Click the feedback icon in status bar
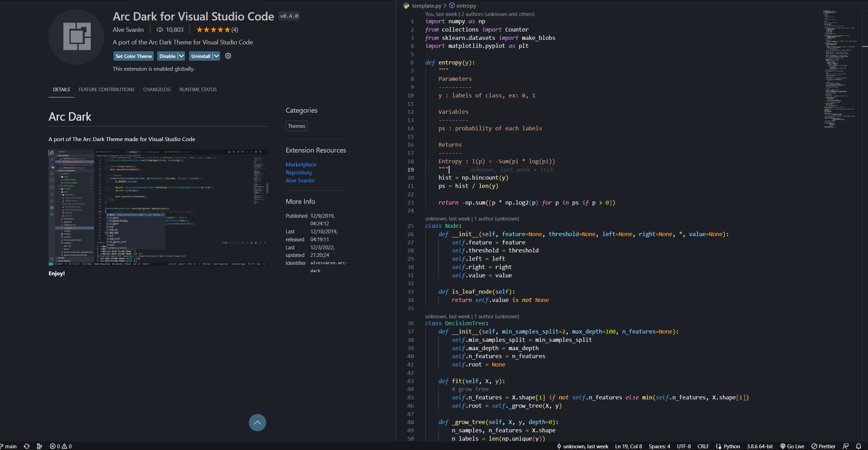The image size is (868, 450). (846, 446)
